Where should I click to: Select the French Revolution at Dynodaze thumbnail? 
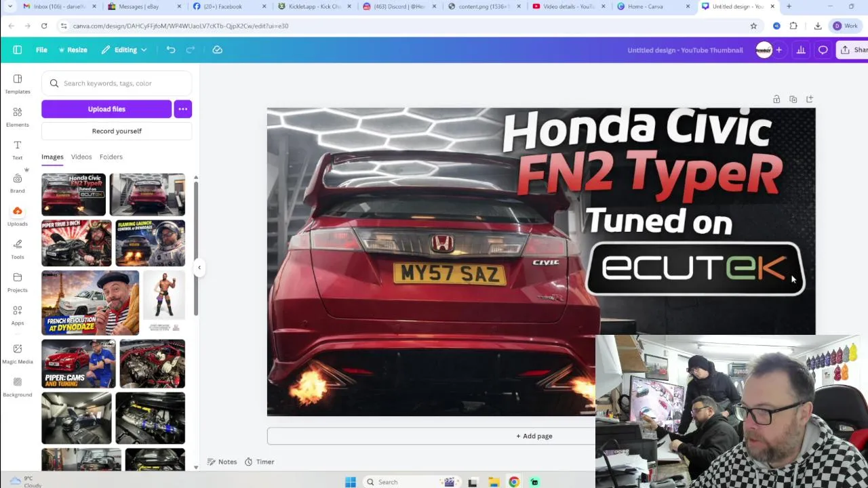click(x=90, y=303)
